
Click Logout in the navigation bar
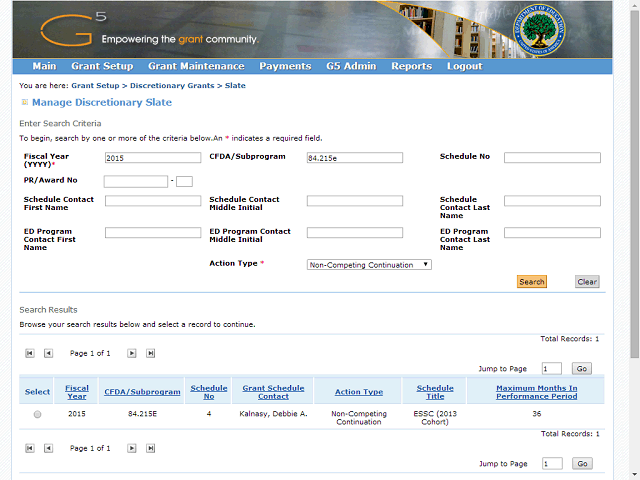[x=464, y=66]
